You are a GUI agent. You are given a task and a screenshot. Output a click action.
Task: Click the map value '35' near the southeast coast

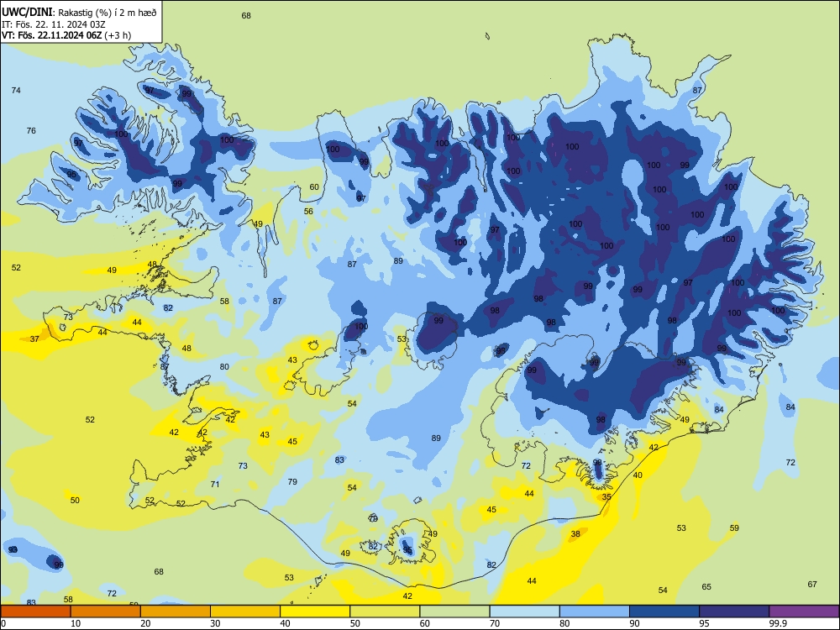(x=606, y=496)
